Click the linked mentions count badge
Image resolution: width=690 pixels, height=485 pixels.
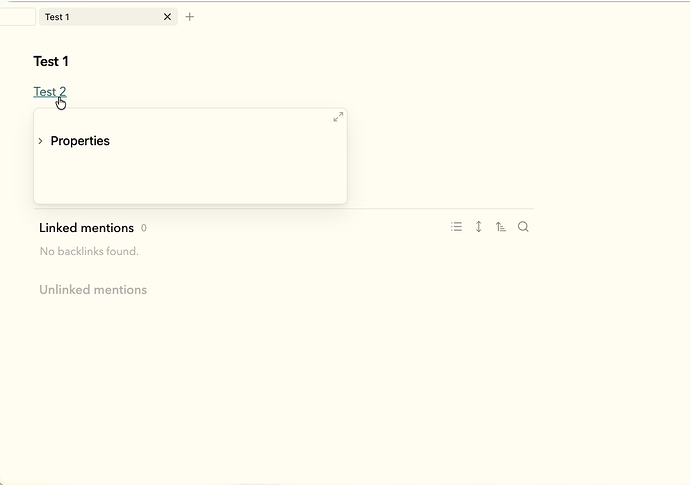(144, 228)
